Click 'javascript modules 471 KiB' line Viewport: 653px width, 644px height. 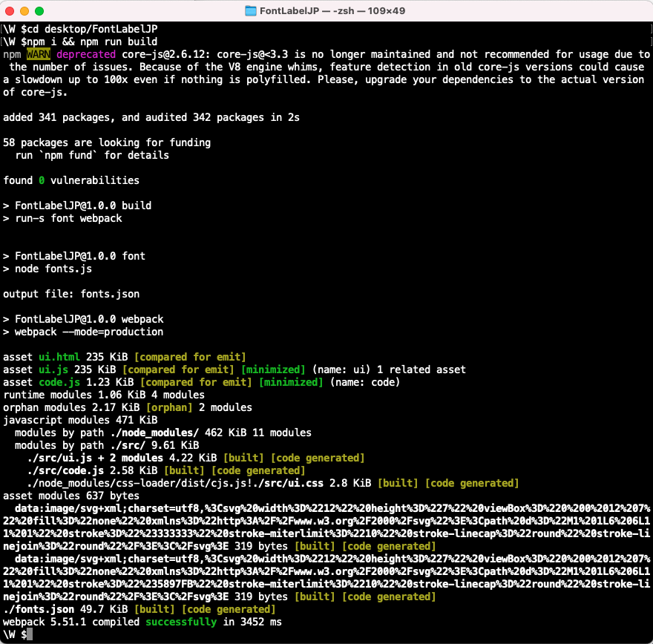coord(80,420)
